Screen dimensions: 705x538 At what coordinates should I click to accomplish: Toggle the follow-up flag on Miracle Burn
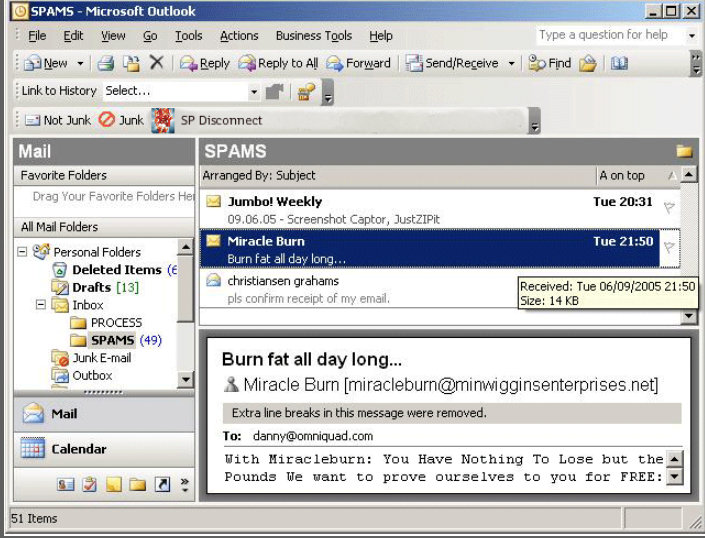[669, 247]
